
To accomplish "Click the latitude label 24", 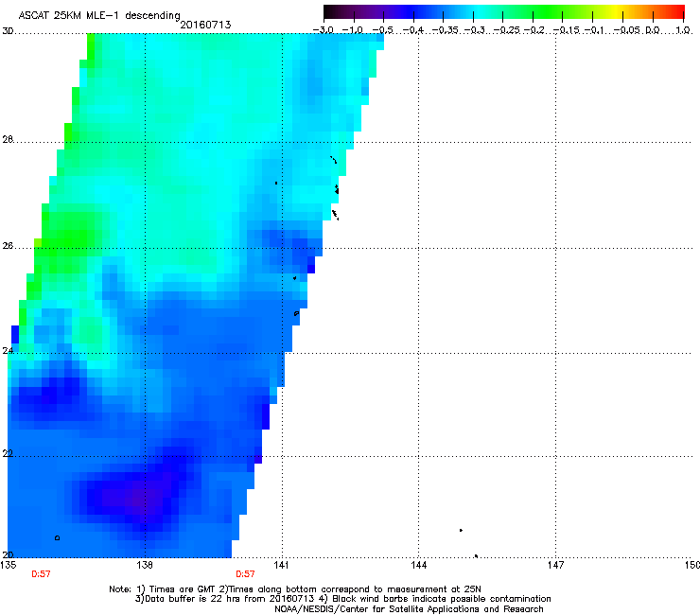I will point(8,351).
